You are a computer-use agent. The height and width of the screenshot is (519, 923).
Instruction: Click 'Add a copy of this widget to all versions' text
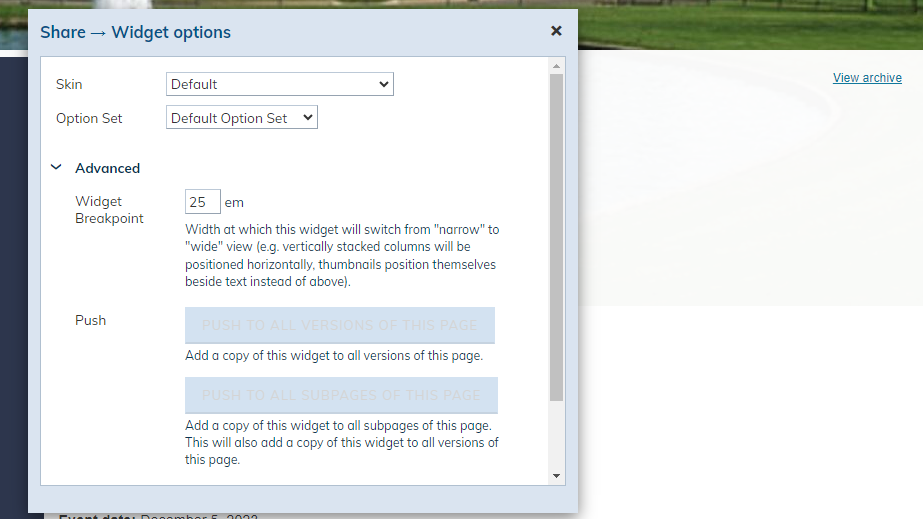point(334,355)
